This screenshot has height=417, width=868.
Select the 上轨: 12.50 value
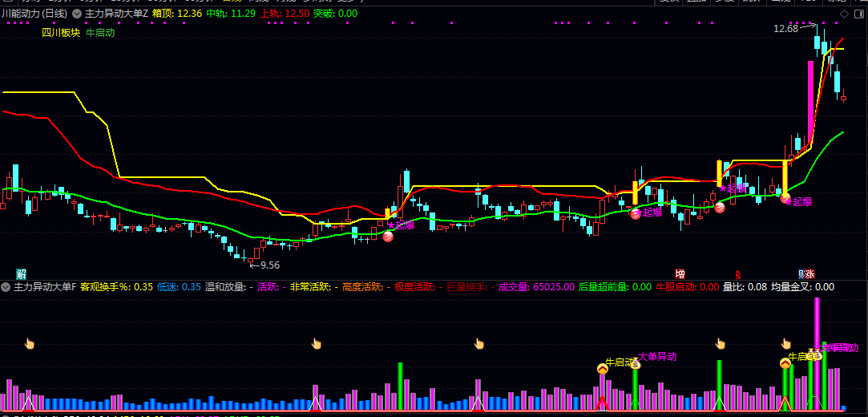pos(285,14)
